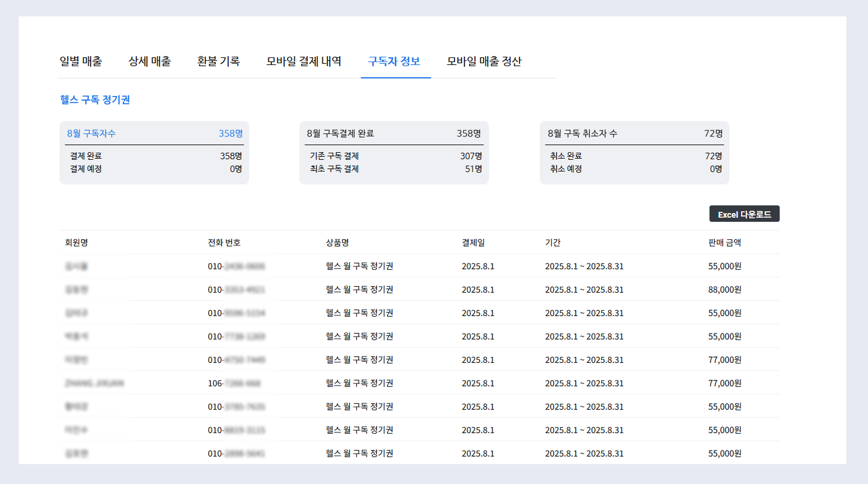Click the 기간 cell in the 106- phone row
Image resolution: width=868 pixels, height=484 pixels.
584,383
